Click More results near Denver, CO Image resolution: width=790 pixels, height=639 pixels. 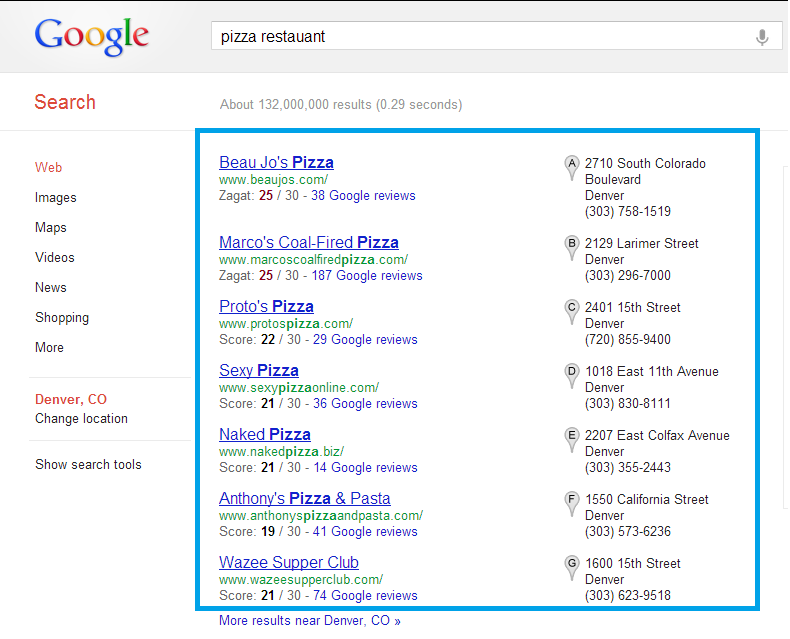[x=309, y=620]
